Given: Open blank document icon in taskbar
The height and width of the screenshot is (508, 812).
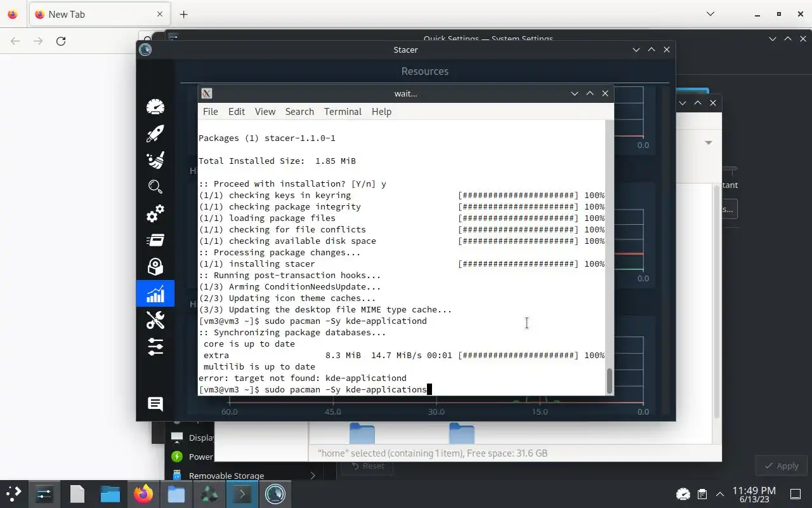Looking at the screenshot, I should [77, 493].
